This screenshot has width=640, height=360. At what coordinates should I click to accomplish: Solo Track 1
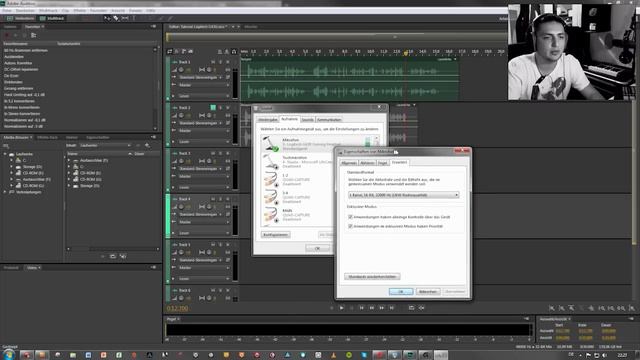tap(220, 62)
